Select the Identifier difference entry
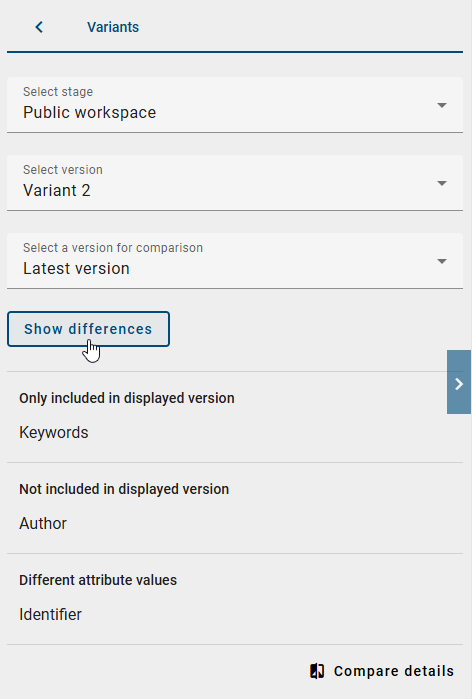472x699 pixels. pyautogui.click(x=50, y=614)
